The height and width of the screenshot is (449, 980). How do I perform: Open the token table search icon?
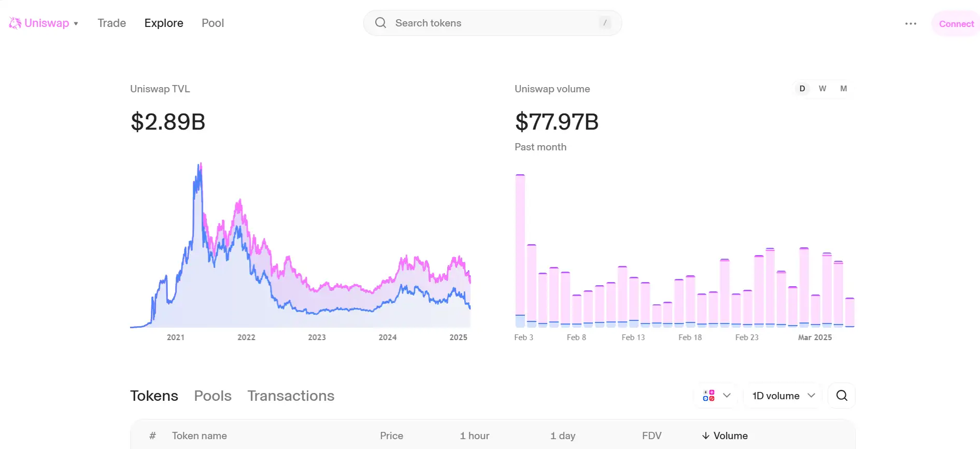(842, 396)
